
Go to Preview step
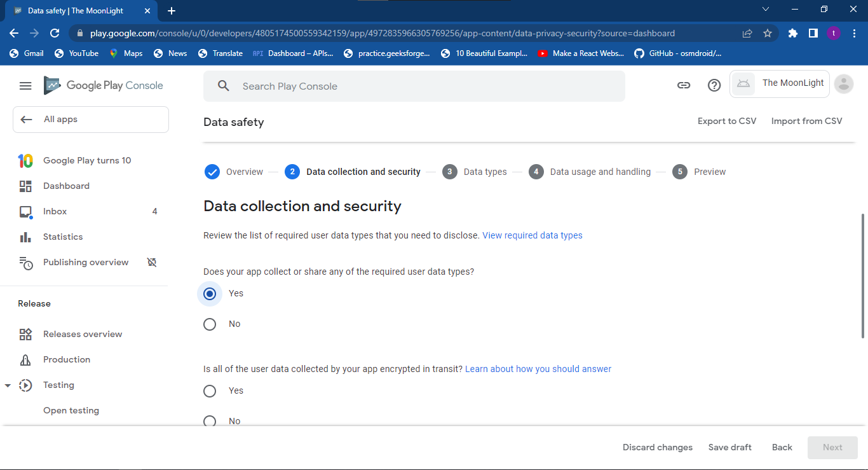coord(699,172)
